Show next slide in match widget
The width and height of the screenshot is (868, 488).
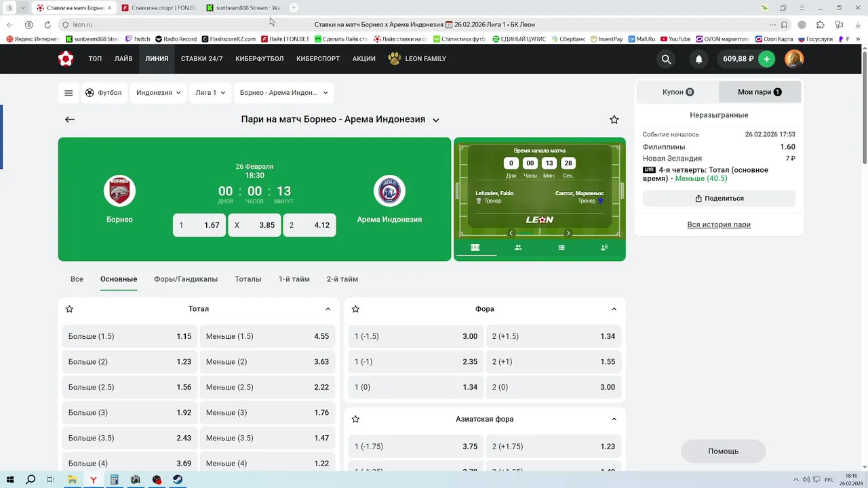pos(568,233)
